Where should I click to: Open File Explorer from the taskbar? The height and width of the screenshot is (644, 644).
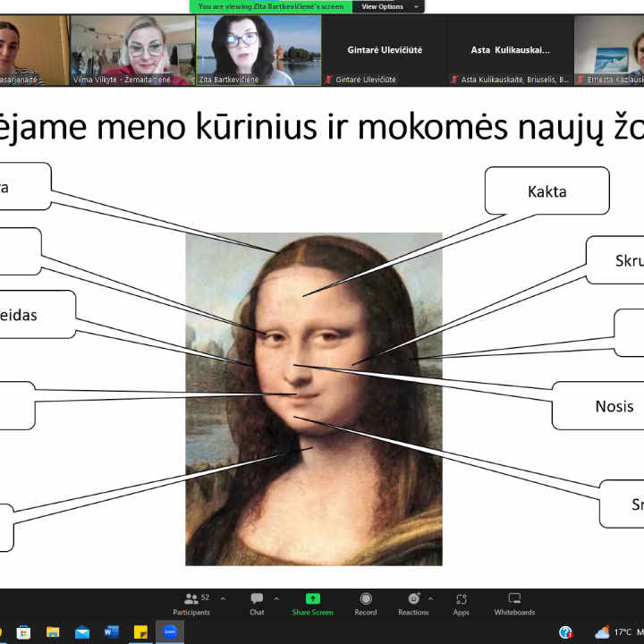[x=53, y=632]
